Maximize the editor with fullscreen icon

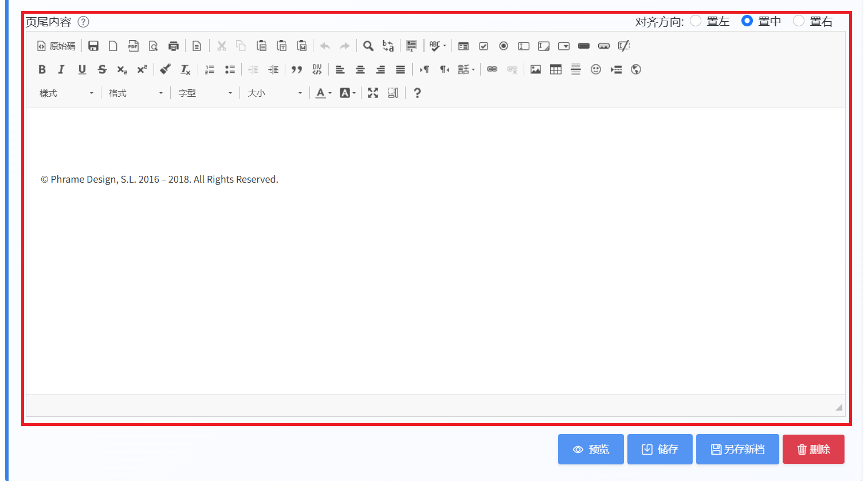pyautogui.click(x=373, y=93)
